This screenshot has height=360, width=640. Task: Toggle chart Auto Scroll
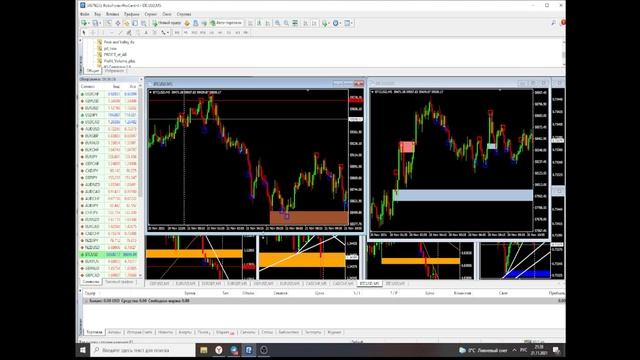[305, 23]
